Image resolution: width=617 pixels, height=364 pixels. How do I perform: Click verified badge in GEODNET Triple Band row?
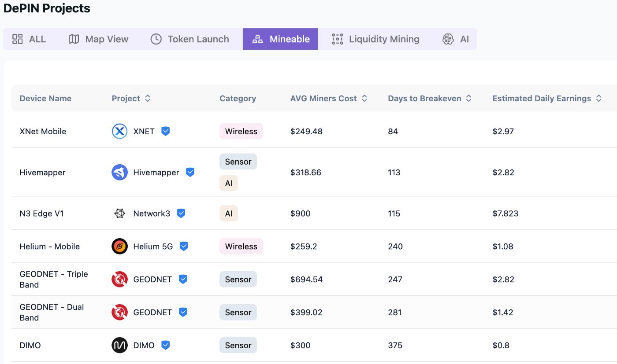(183, 279)
